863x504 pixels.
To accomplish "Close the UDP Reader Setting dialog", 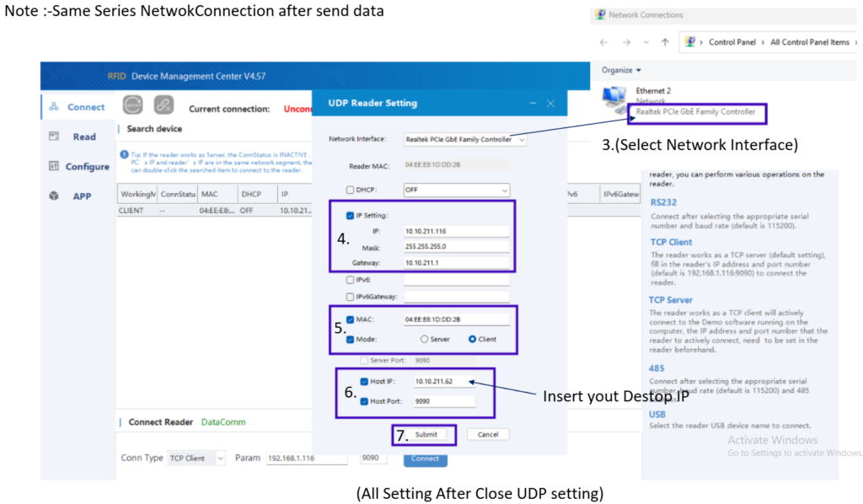I will [x=550, y=103].
